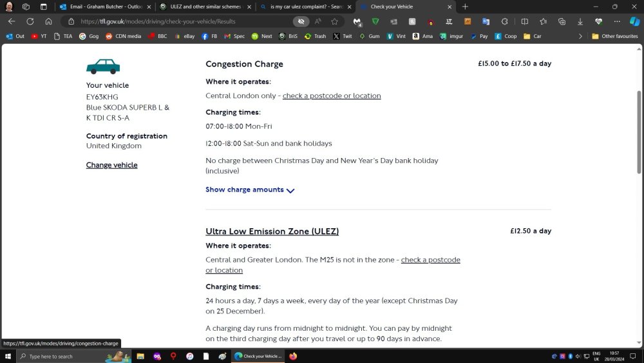Open the Pay (PayPal) bookmark

tap(479, 36)
